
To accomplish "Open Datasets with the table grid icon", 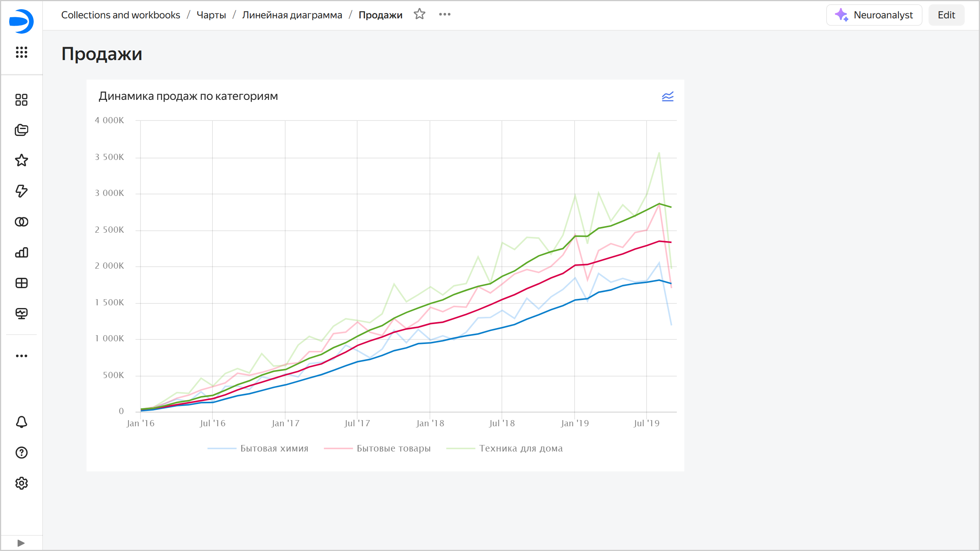I will click(21, 283).
